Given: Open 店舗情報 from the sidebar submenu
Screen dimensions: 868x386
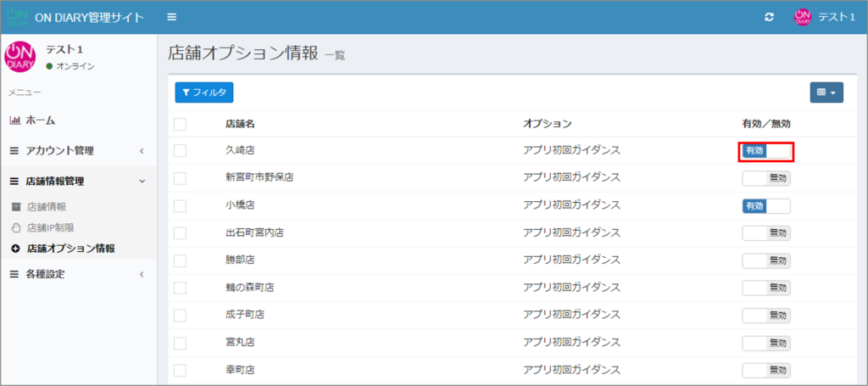Looking at the screenshot, I should point(46,206).
